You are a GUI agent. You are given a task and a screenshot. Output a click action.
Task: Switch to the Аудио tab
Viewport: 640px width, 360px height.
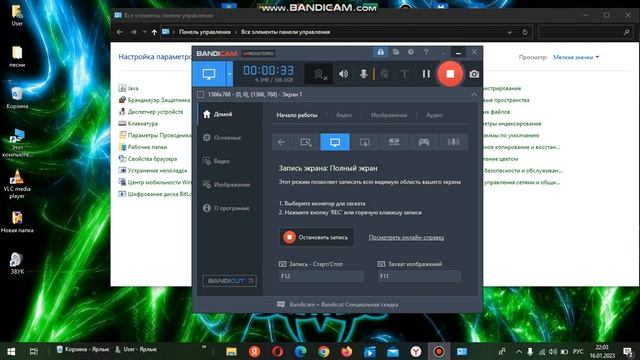[434, 115]
